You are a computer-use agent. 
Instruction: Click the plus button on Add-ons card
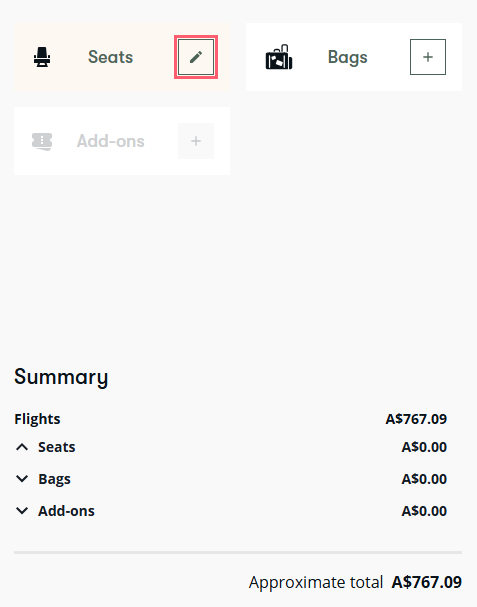(196, 141)
